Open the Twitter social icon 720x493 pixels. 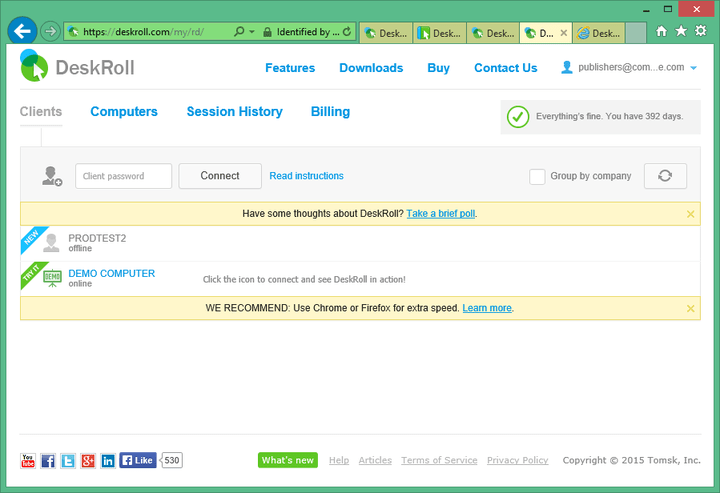pos(68,460)
